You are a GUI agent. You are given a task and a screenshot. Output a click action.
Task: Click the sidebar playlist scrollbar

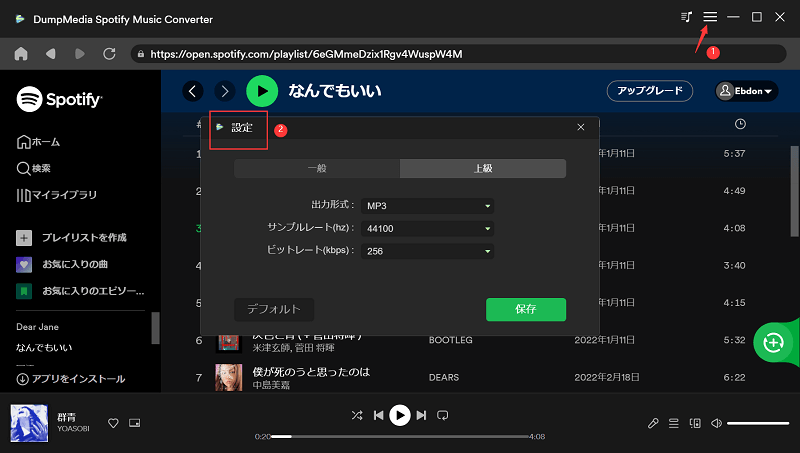[x=156, y=328]
